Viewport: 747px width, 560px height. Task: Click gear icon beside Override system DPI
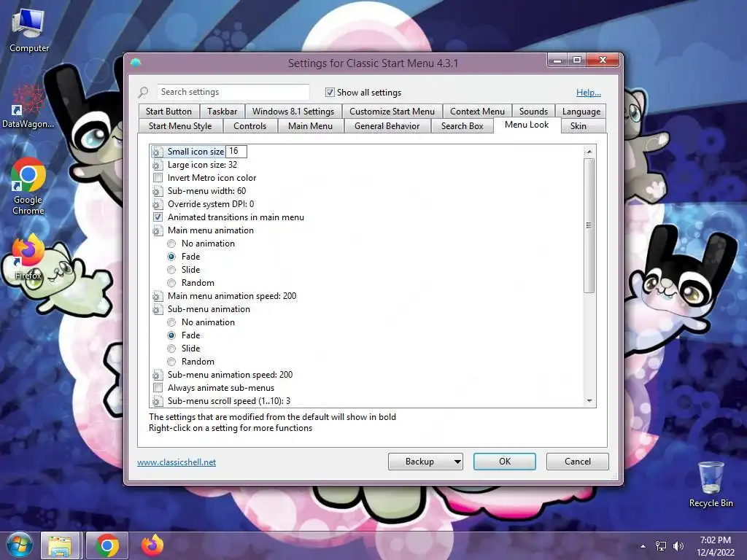pyautogui.click(x=158, y=204)
